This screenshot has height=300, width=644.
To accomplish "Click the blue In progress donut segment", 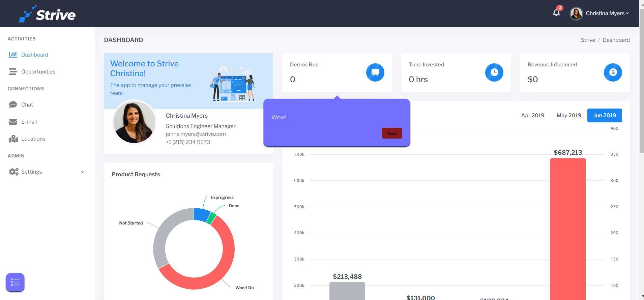I will 202,215.
